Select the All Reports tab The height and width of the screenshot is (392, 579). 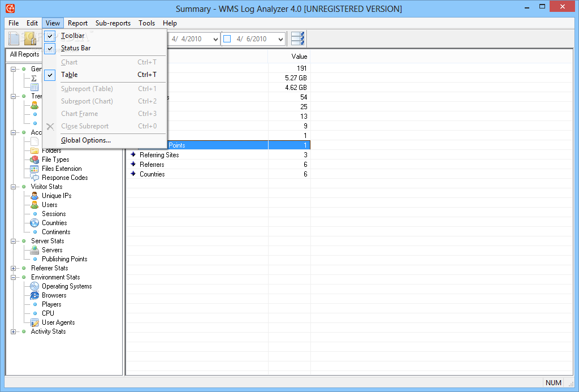tap(24, 54)
